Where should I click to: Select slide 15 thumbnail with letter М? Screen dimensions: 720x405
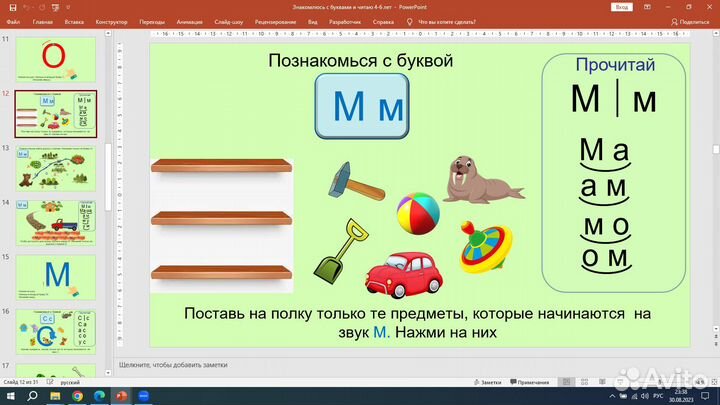(x=56, y=277)
